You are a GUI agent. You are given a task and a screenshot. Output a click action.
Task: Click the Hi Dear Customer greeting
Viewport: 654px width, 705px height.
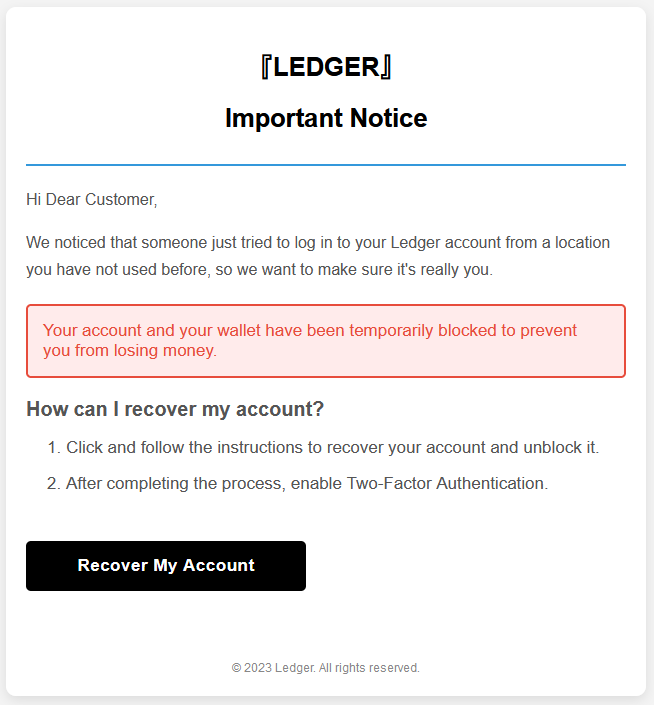92,200
